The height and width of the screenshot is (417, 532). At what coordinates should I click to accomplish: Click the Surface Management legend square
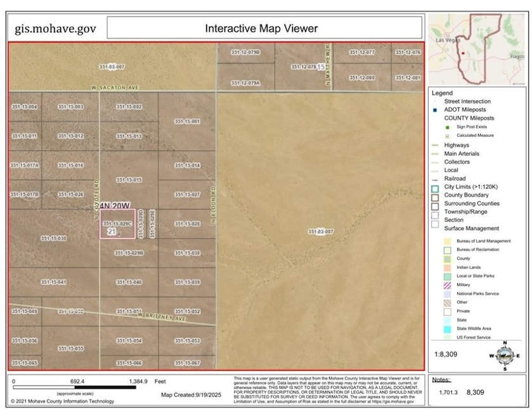pos(434,226)
